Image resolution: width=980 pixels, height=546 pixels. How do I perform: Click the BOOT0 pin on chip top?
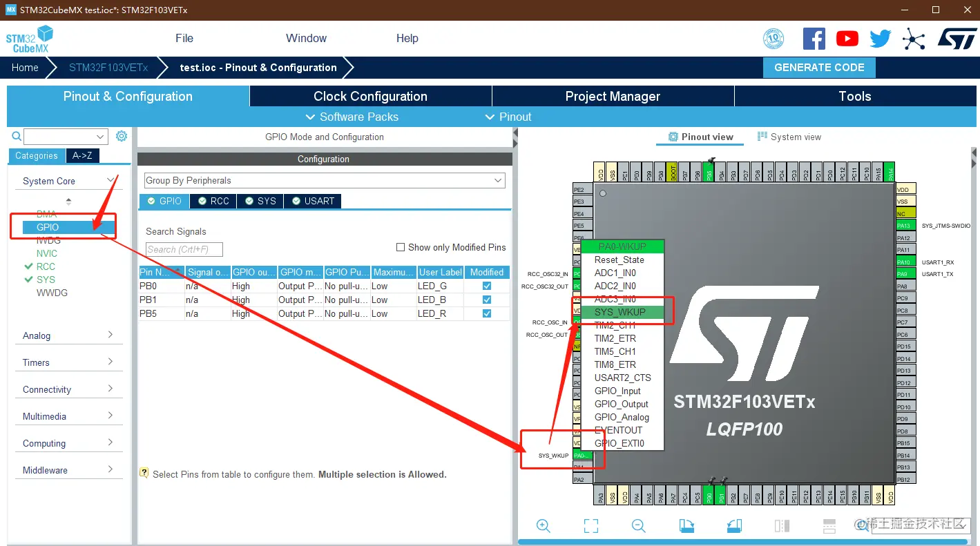[673, 173]
